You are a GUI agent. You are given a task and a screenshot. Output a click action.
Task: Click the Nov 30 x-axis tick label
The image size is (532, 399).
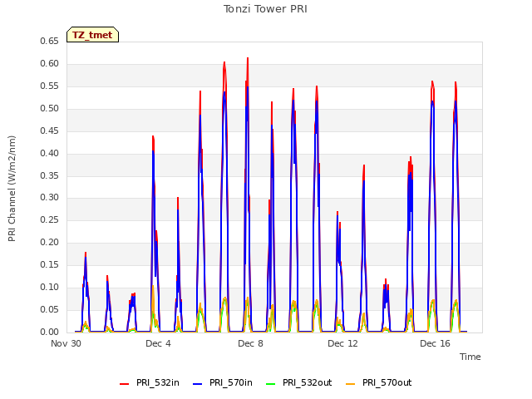click(x=66, y=343)
